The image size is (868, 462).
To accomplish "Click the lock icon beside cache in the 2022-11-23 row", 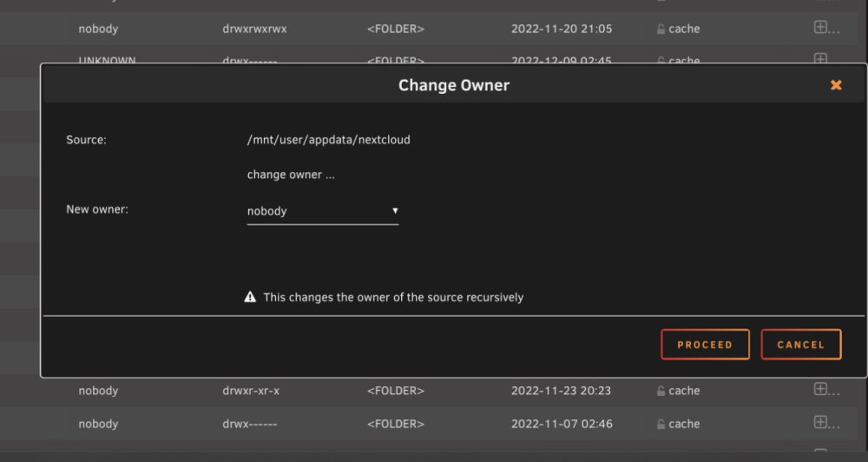I will 661,391.
